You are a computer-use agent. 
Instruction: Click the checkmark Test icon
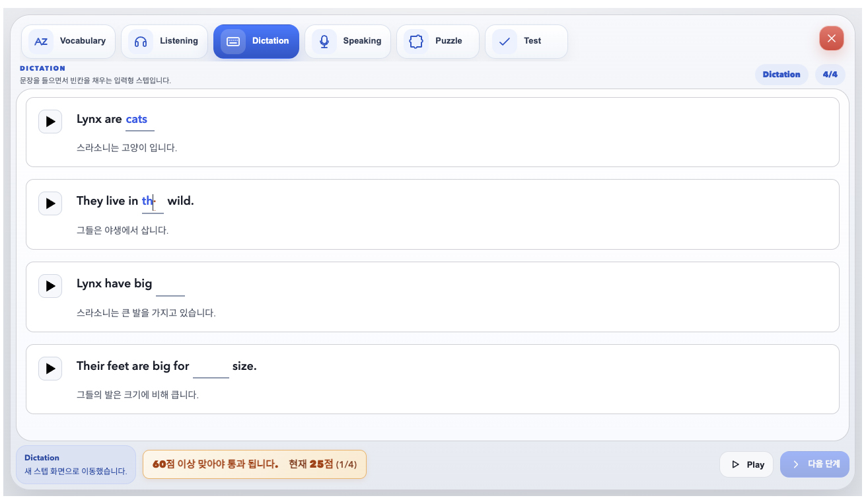tap(505, 42)
